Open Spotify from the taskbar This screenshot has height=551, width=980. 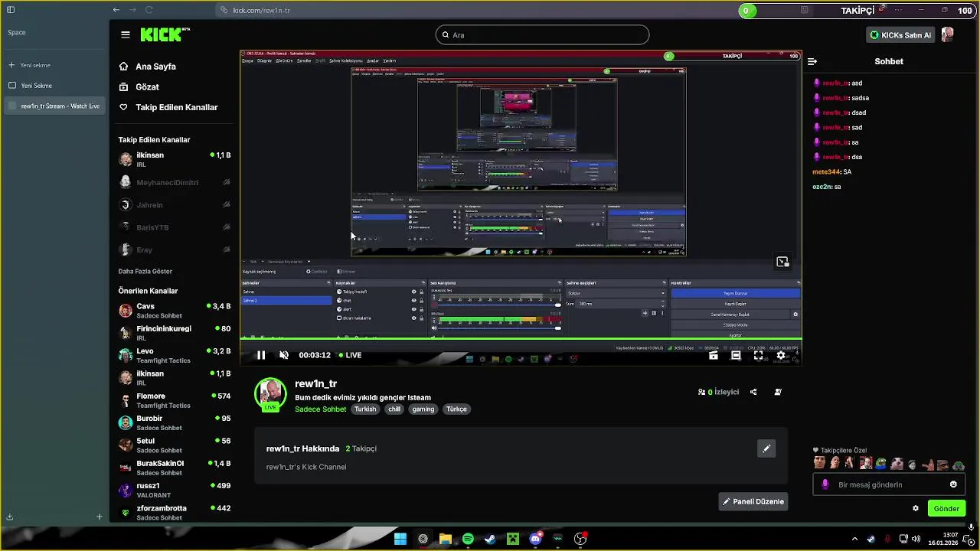click(x=468, y=539)
